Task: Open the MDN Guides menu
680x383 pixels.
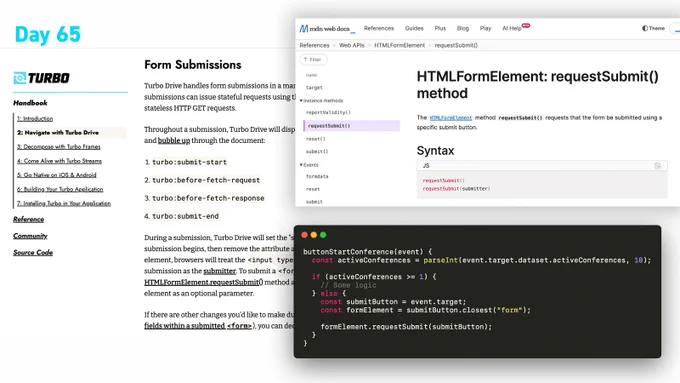Action: tap(414, 28)
